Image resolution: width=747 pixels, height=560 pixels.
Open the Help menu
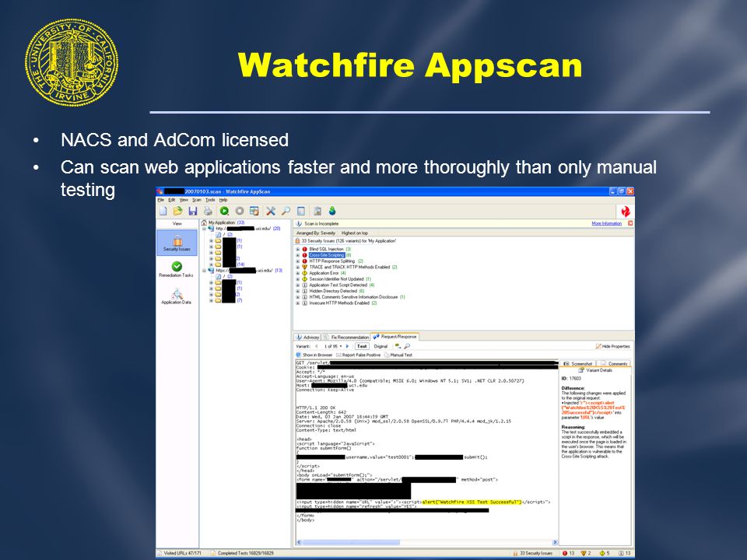(223, 200)
